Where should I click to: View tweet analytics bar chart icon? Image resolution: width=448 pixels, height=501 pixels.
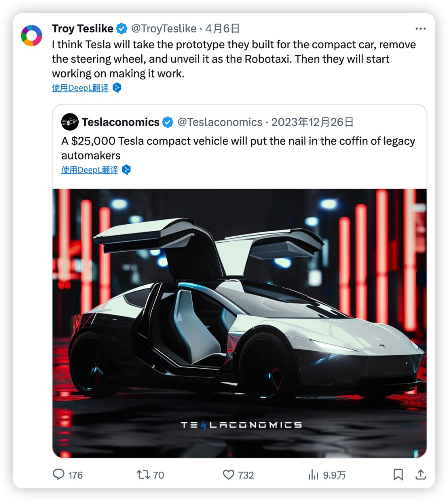point(314,474)
